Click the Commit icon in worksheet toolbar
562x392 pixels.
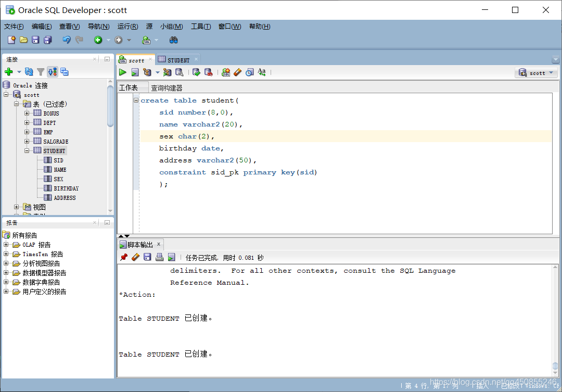click(x=196, y=72)
